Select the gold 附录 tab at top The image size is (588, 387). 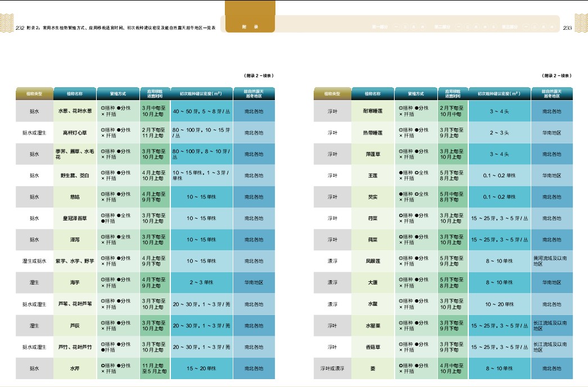pyautogui.click(x=250, y=26)
